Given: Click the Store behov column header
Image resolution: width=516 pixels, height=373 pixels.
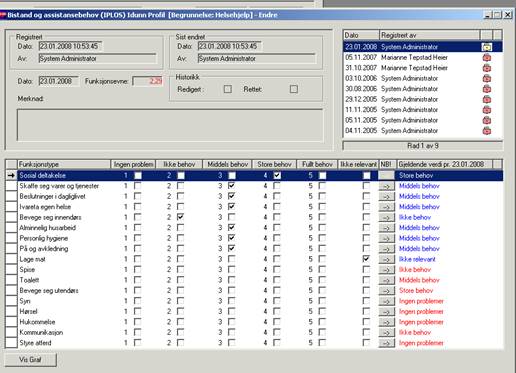Looking at the screenshot, I should click(274, 164).
